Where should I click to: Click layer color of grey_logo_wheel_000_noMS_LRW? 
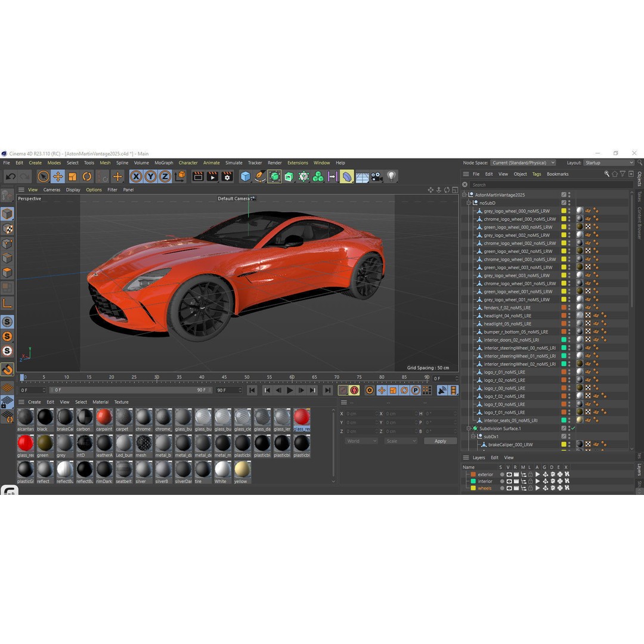pos(564,211)
